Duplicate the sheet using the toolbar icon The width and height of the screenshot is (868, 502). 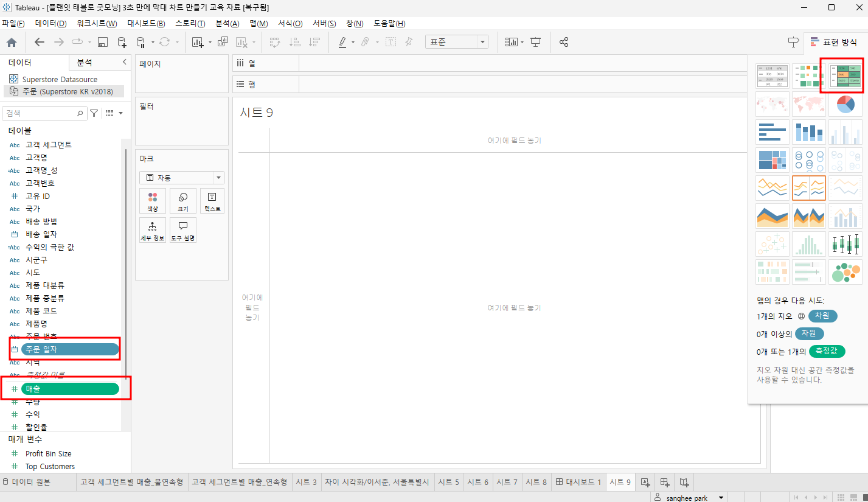(223, 42)
